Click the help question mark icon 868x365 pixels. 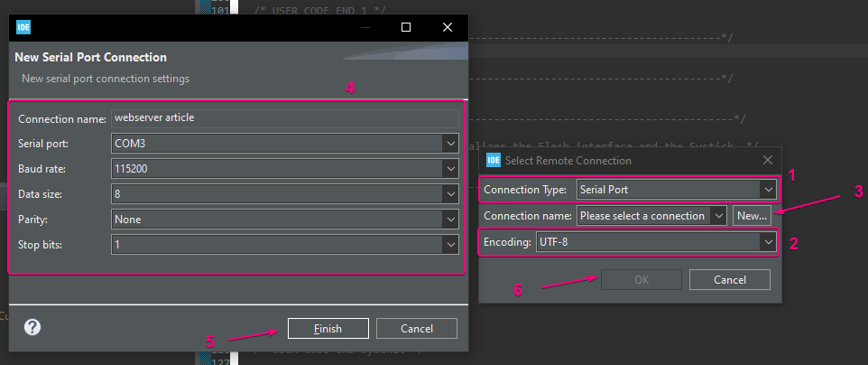tap(33, 327)
